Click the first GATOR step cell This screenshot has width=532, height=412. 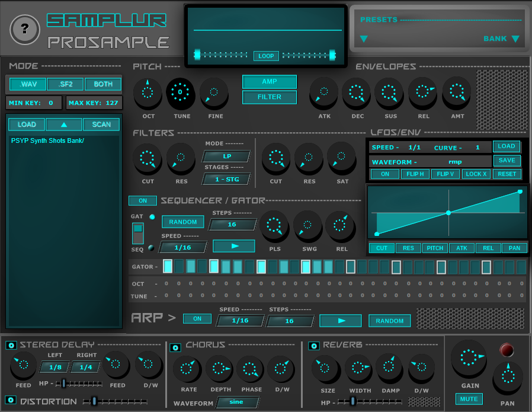click(168, 266)
